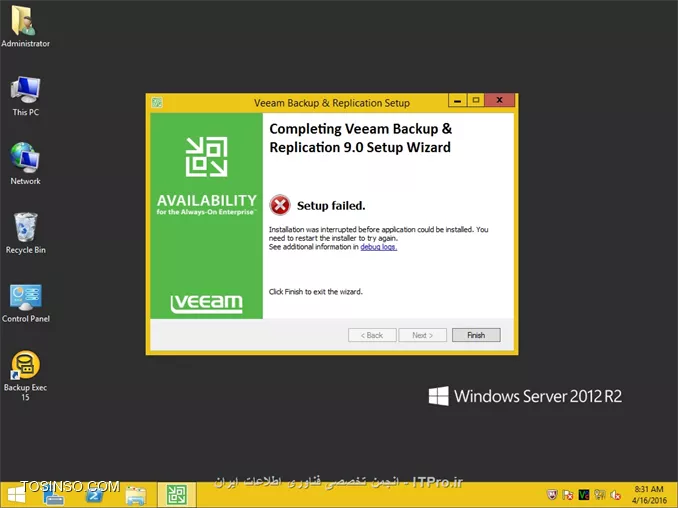
Task: Click the green-on-black tray icon
Action: 584,495
